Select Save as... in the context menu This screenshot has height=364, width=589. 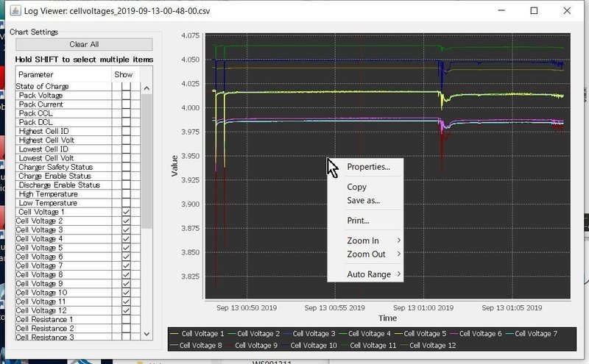point(365,201)
